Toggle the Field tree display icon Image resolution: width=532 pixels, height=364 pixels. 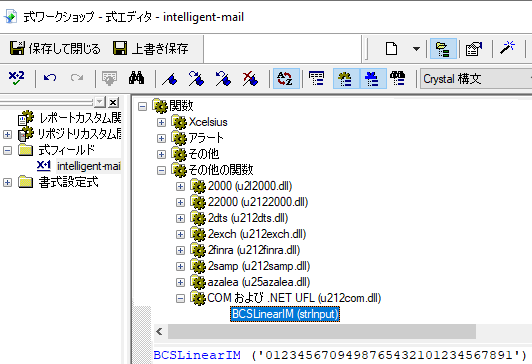[317, 79]
